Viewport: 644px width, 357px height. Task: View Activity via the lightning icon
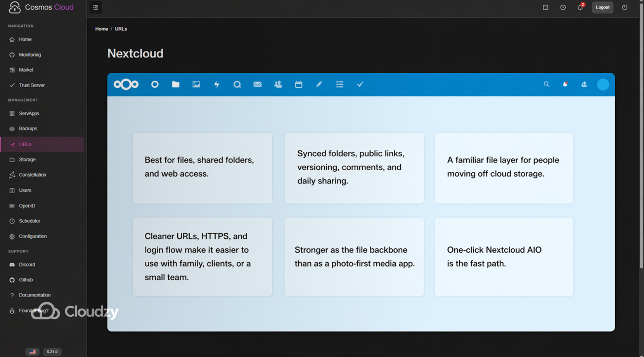click(x=216, y=84)
